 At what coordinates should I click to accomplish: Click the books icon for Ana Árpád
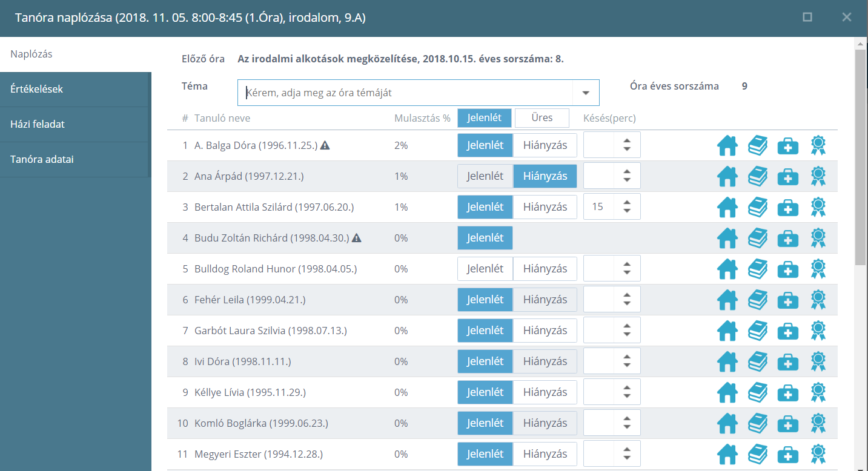(x=758, y=176)
